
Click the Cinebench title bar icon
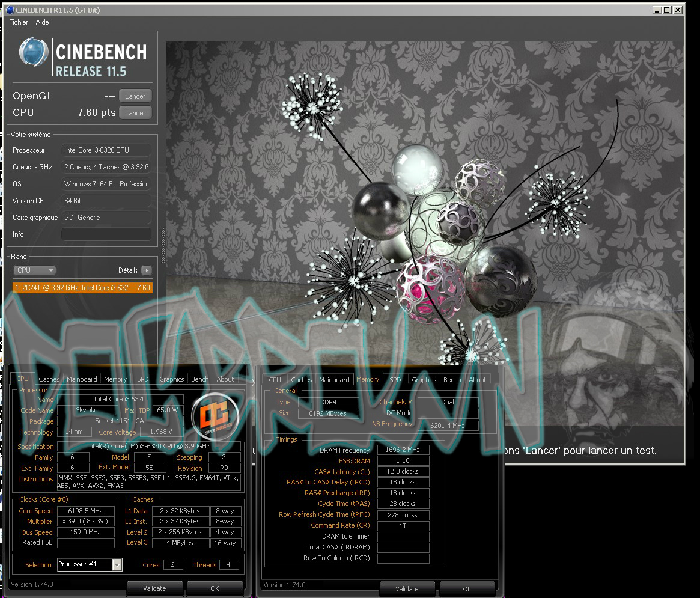pyautogui.click(x=10, y=10)
